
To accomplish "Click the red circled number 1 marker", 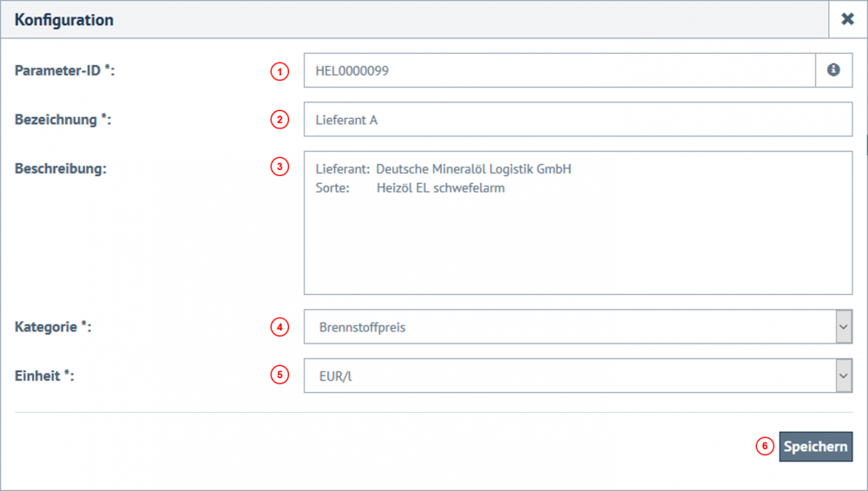I will click(x=279, y=72).
